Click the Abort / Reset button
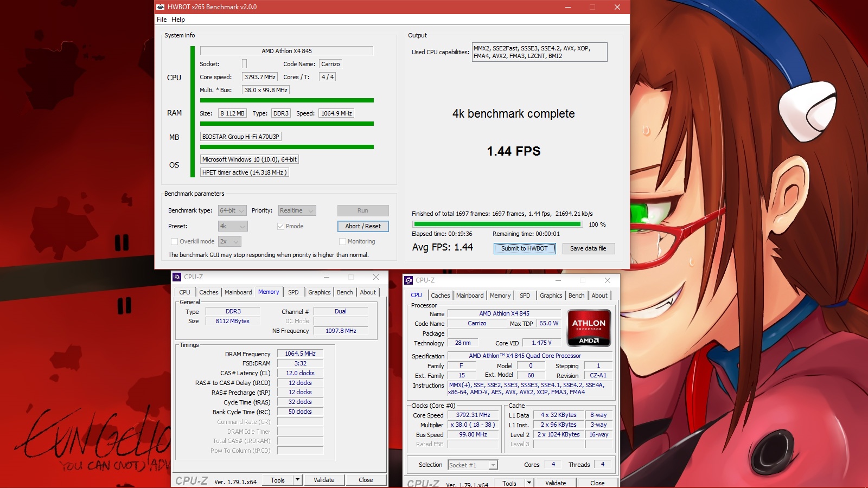The width and height of the screenshot is (868, 488). pos(363,226)
